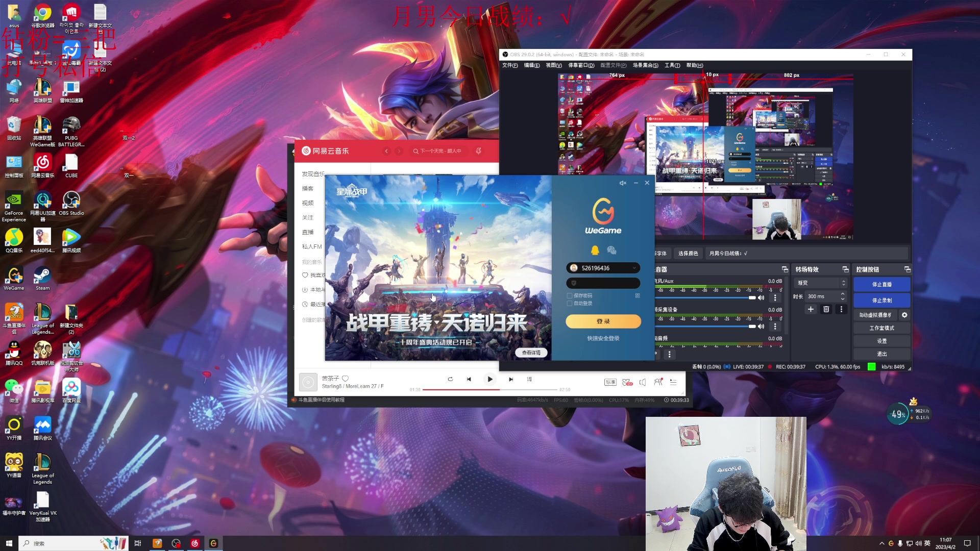Screen dimensions: 980x551
Task: Click password field in WeGame login
Action: coord(603,283)
